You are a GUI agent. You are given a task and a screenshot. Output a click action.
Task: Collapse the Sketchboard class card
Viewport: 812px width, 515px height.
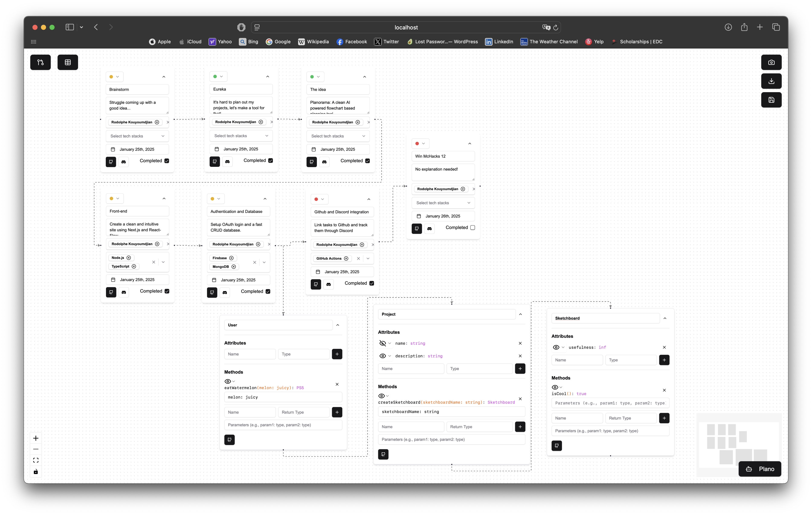point(665,318)
